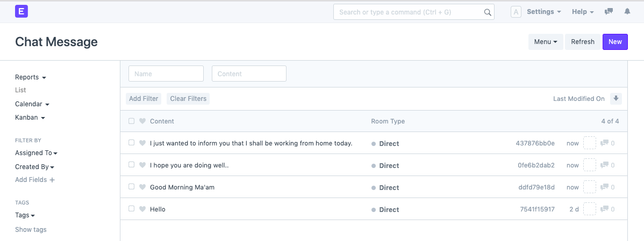This screenshot has height=241, width=644.
Task: Open the Menu dropdown button
Action: 545,42
